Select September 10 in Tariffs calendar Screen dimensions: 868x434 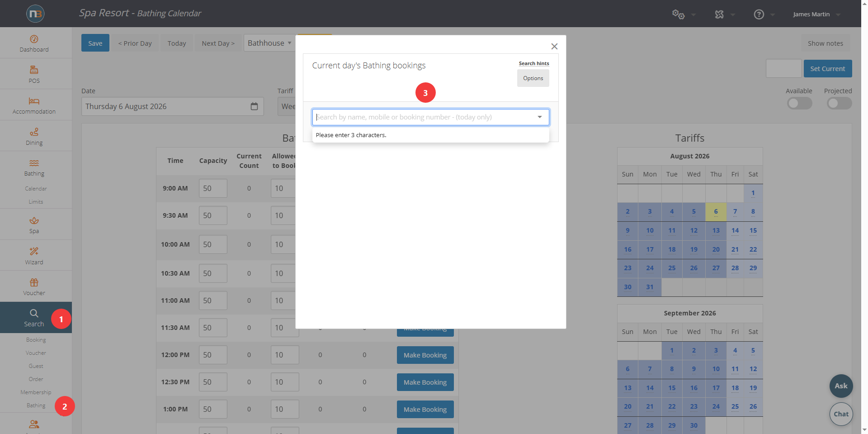click(716, 369)
